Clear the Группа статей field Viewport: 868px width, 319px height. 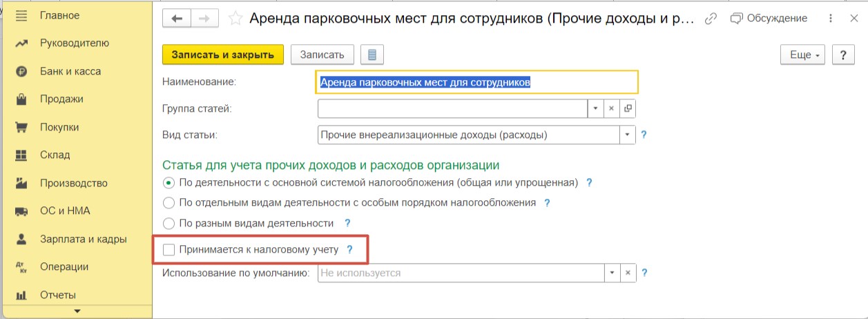pyautogui.click(x=612, y=108)
